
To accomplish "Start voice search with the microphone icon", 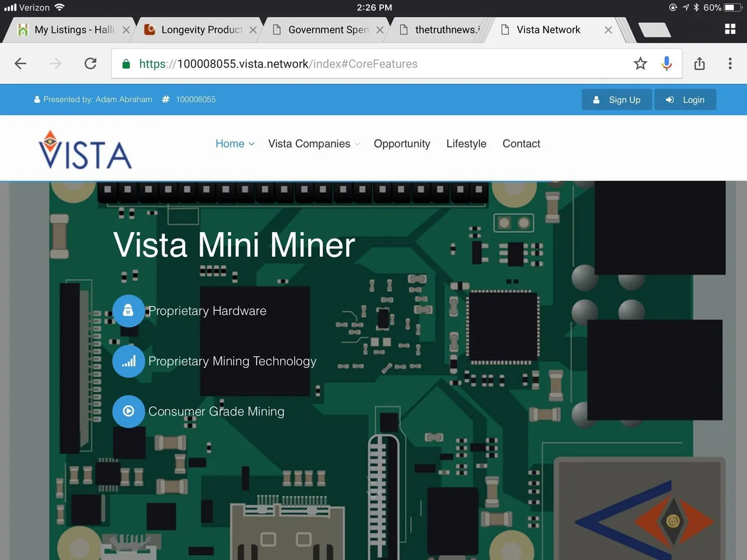I will click(x=666, y=64).
